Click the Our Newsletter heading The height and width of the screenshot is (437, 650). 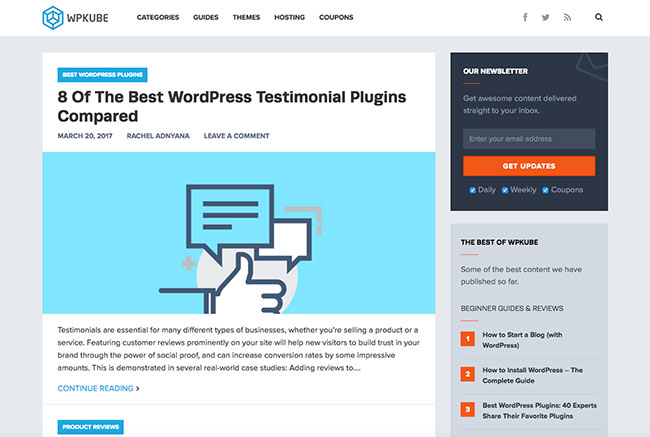[495, 71]
